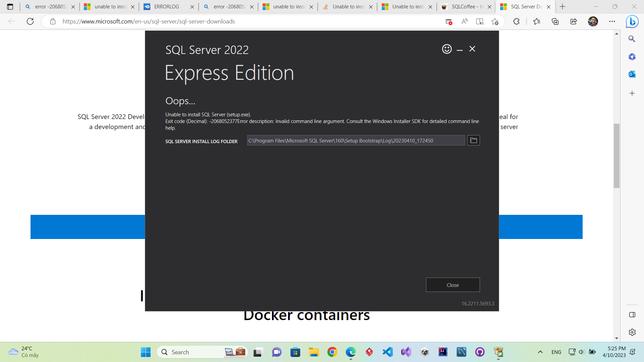Click the Read aloud icon
The height and width of the screenshot is (362, 644).
coord(465,21)
